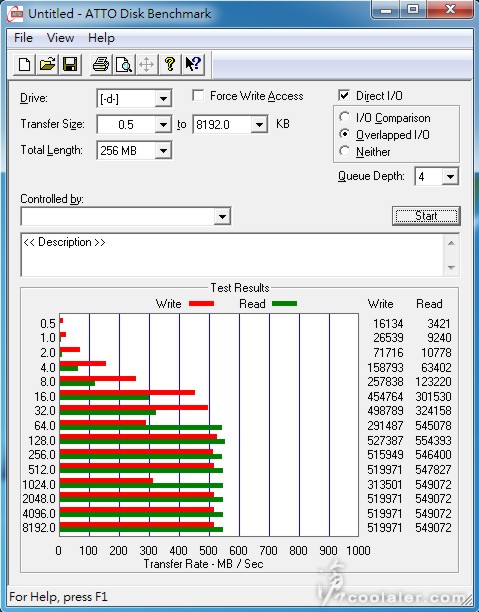Click inside the Description text box
This screenshot has width=479, height=612.
point(232,255)
